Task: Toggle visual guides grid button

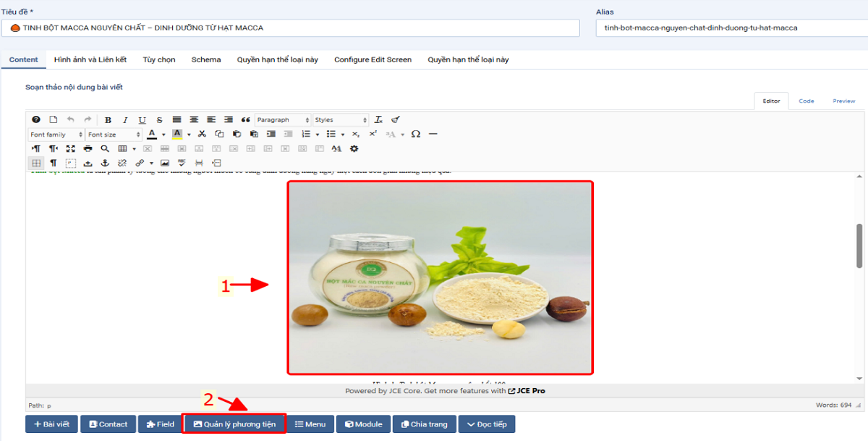Action: click(x=35, y=164)
